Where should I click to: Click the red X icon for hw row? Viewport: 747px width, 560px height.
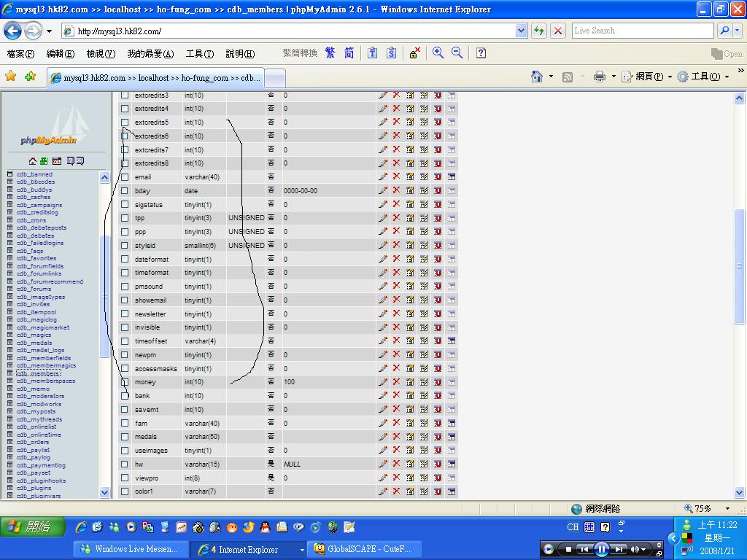pyautogui.click(x=396, y=464)
